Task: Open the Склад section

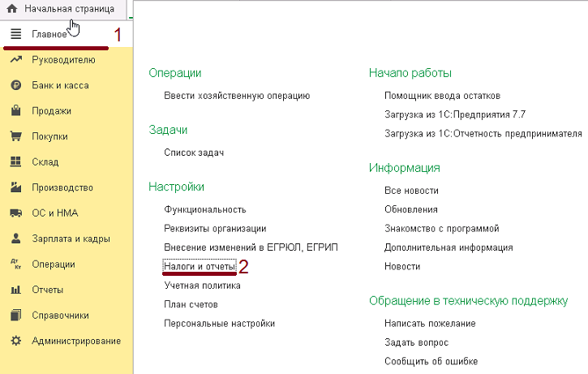Action: tap(45, 162)
